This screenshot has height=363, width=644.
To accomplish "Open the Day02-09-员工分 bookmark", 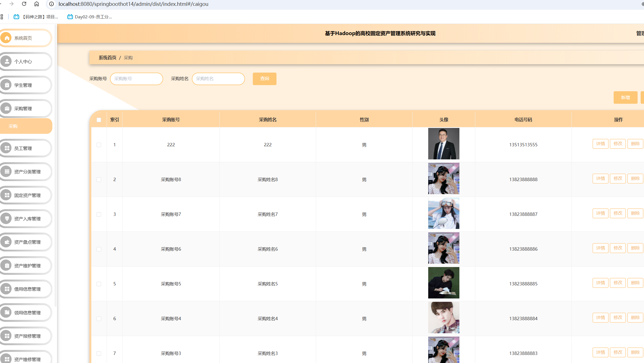I will click(90, 17).
